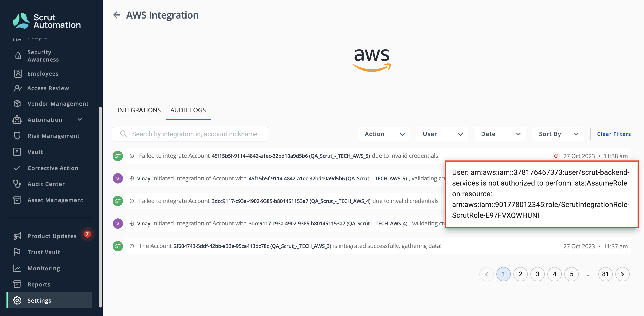Open the Vault sidebar icon

click(x=17, y=152)
